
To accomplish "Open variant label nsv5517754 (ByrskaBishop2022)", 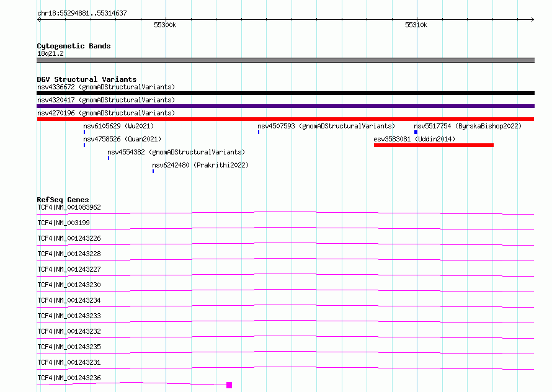I will [468, 126].
